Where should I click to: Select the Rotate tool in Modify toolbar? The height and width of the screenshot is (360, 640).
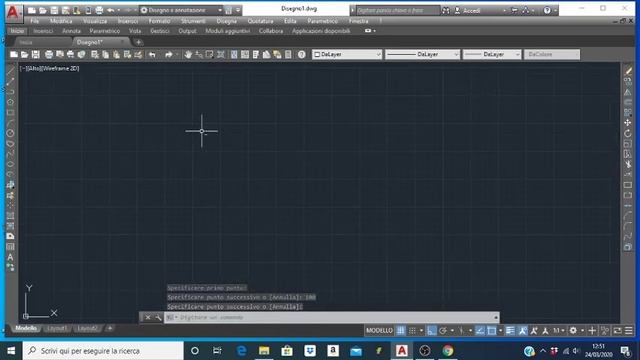[x=628, y=133]
